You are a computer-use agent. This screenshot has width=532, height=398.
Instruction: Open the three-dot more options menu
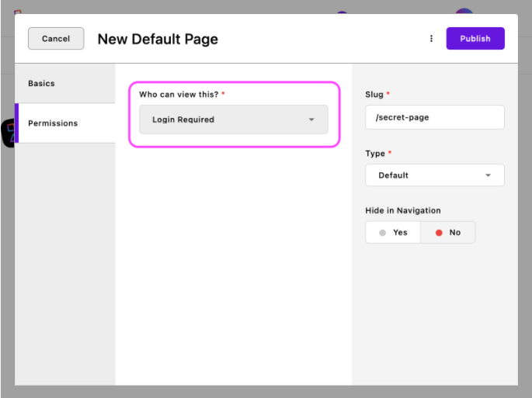tap(431, 39)
